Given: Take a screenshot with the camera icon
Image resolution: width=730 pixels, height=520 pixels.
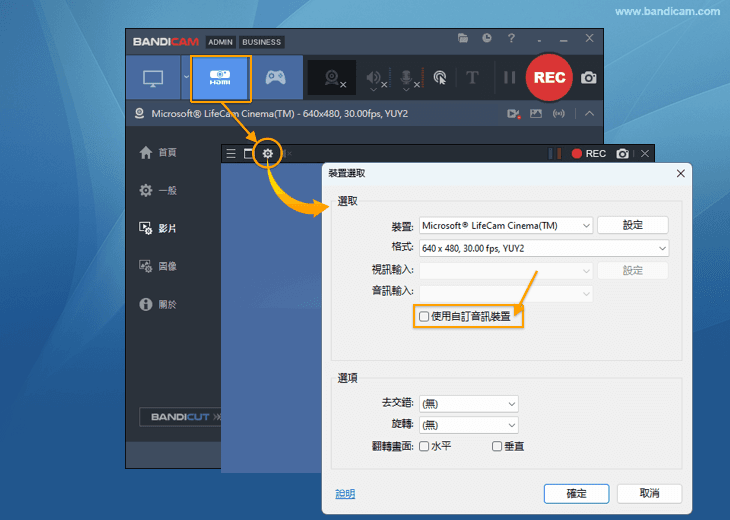Looking at the screenshot, I should click(x=588, y=78).
